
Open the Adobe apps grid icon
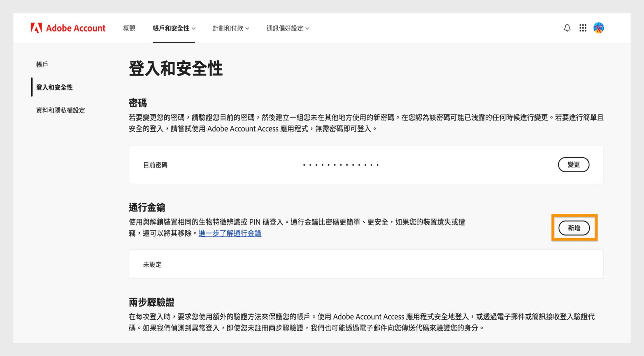pyautogui.click(x=583, y=28)
